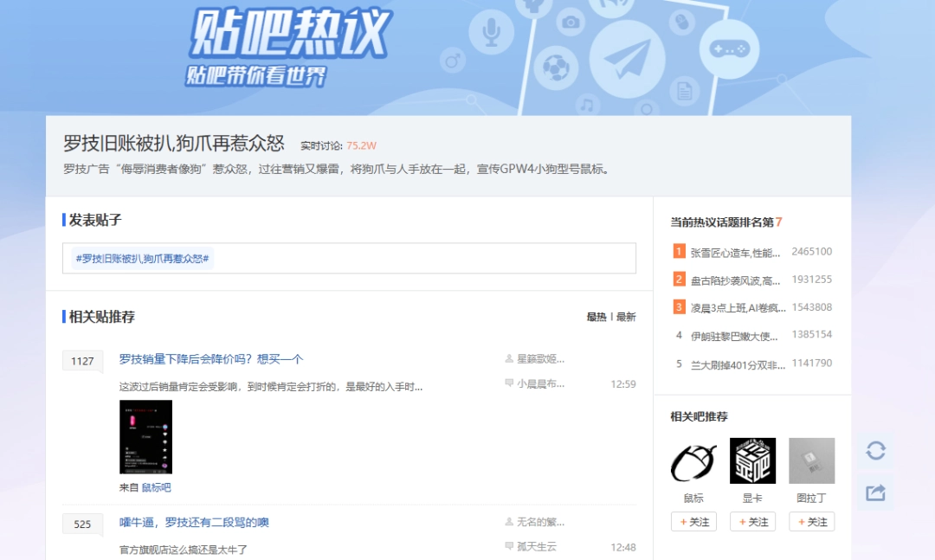Open user profile 星籁歌姬...
The height and width of the screenshot is (560, 935).
540,359
